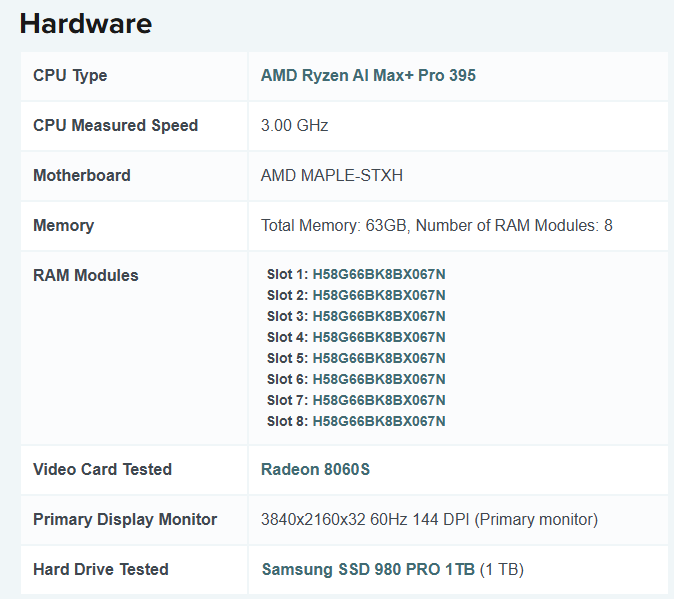This screenshot has height=599, width=674.
Task: Follow the Radeon 8060S video card link
Action: pos(315,470)
